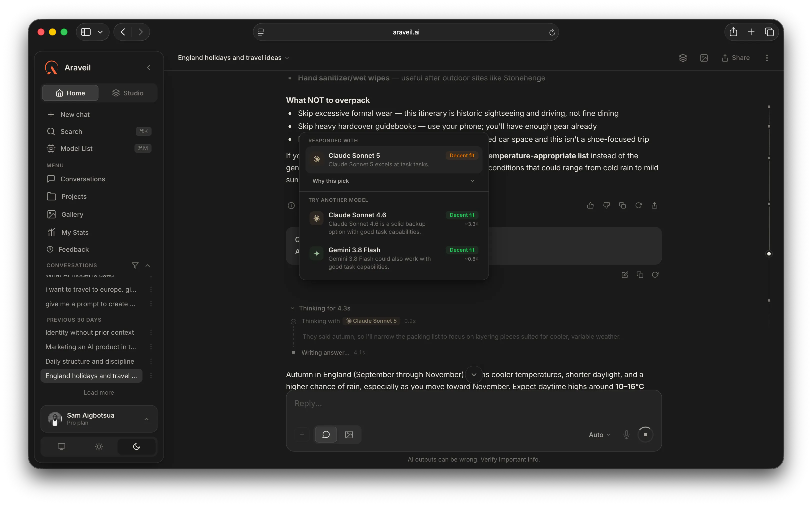Viewport: 812px width, 506px height.
Task: Switch to dark theme moon toggle
Action: coord(136,446)
